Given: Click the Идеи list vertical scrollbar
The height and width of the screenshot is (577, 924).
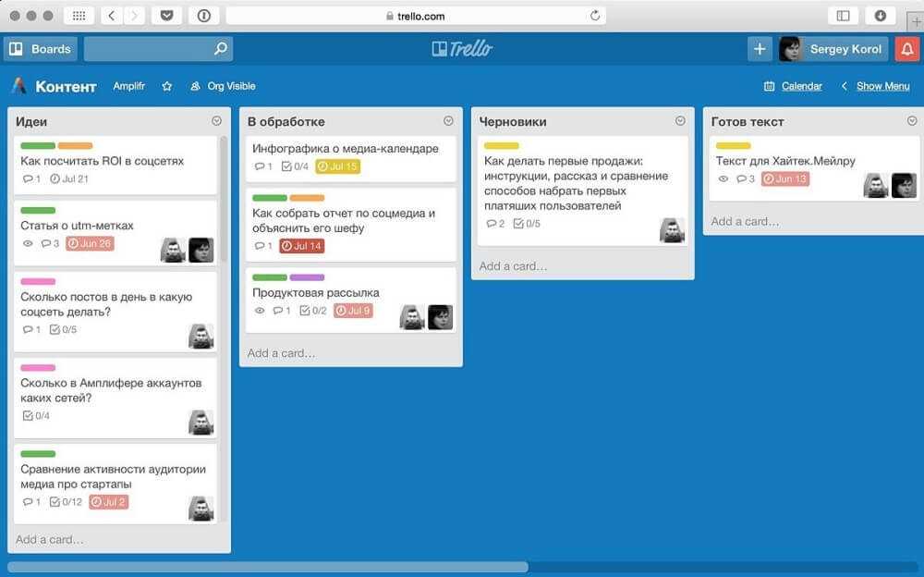Looking at the screenshot, I should click(x=224, y=200).
